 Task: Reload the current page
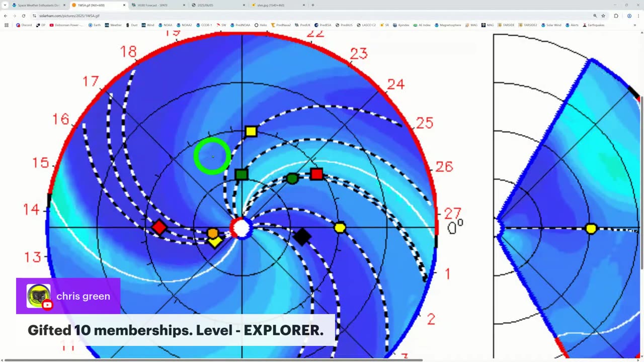click(23, 16)
